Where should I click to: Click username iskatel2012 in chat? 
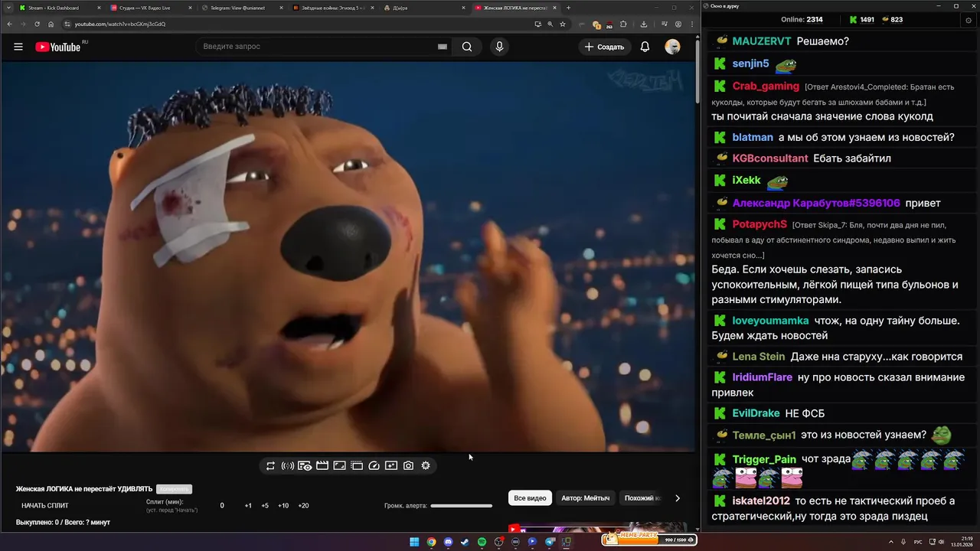click(761, 501)
